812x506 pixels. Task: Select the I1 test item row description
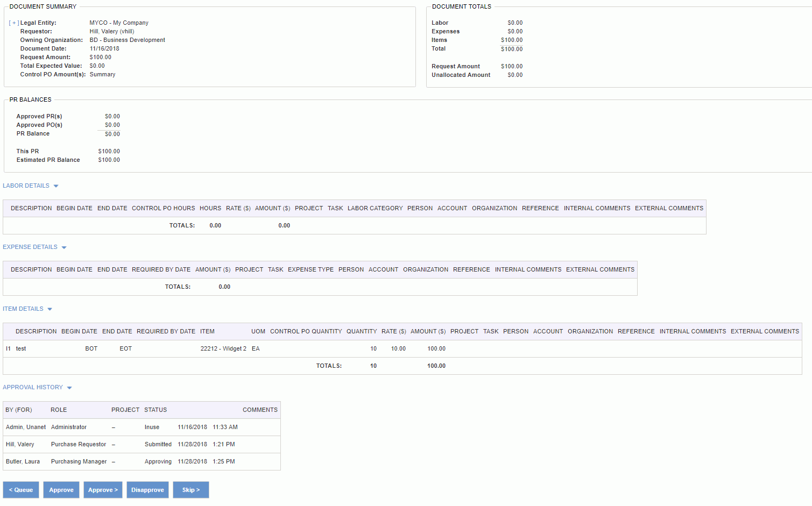pyautogui.click(x=21, y=349)
